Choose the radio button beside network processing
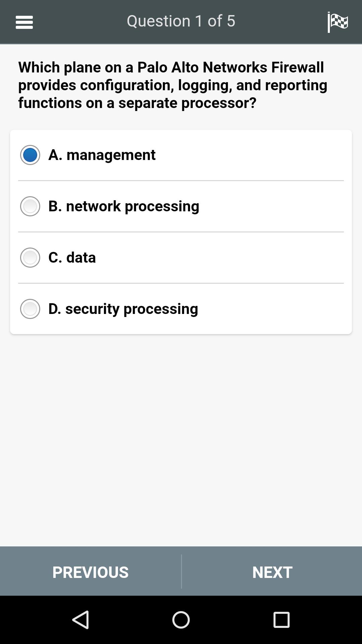 pos(30,206)
